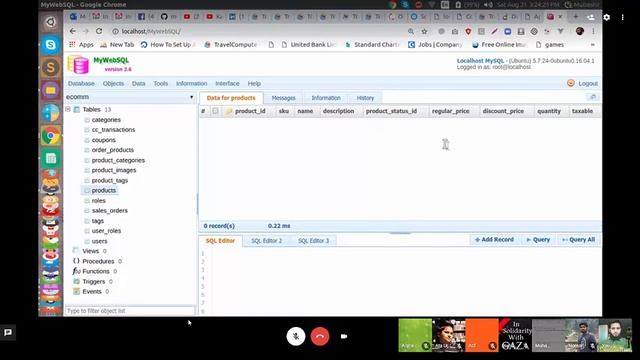Open meeting settings gear icon

tap(607, 17)
